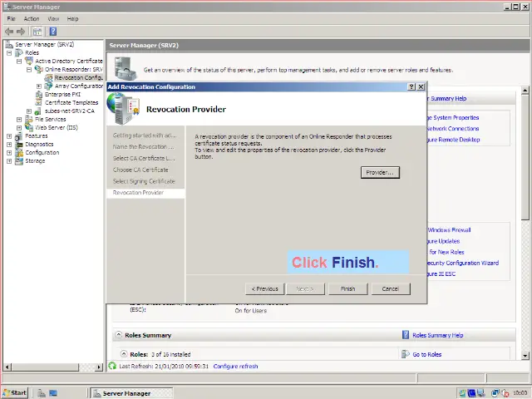This screenshot has height=399, width=532.
Task: Click the Server Manager taskbar button
Action: tap(131, 393)
